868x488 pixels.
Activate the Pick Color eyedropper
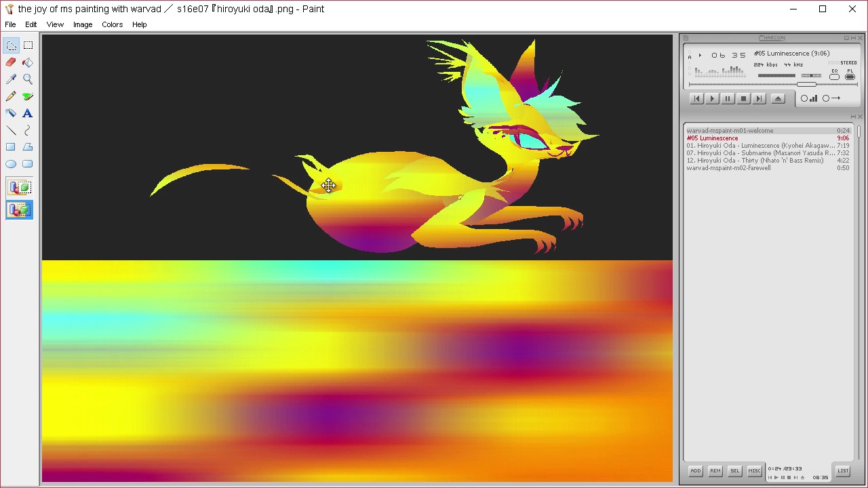(x=11, y=79)
